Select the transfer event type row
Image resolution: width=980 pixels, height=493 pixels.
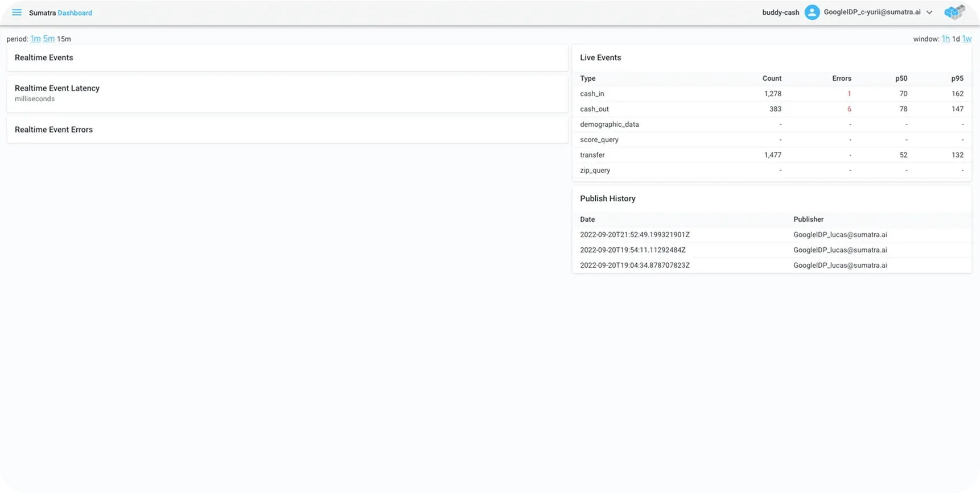(592, 155)
